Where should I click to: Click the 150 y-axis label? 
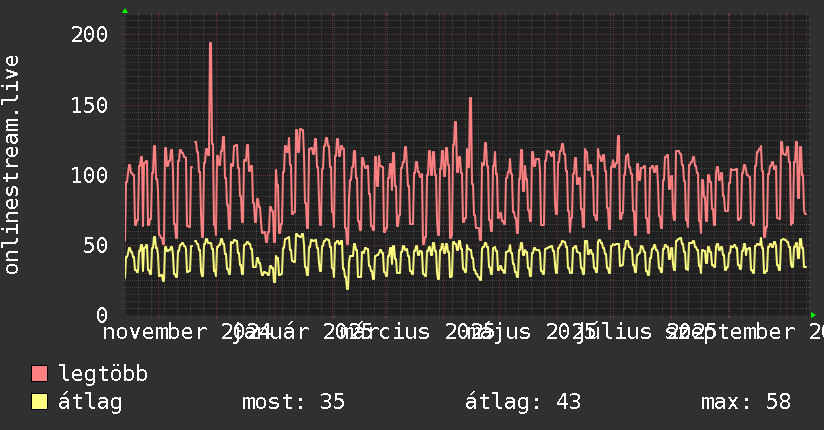tap(89, 105)
